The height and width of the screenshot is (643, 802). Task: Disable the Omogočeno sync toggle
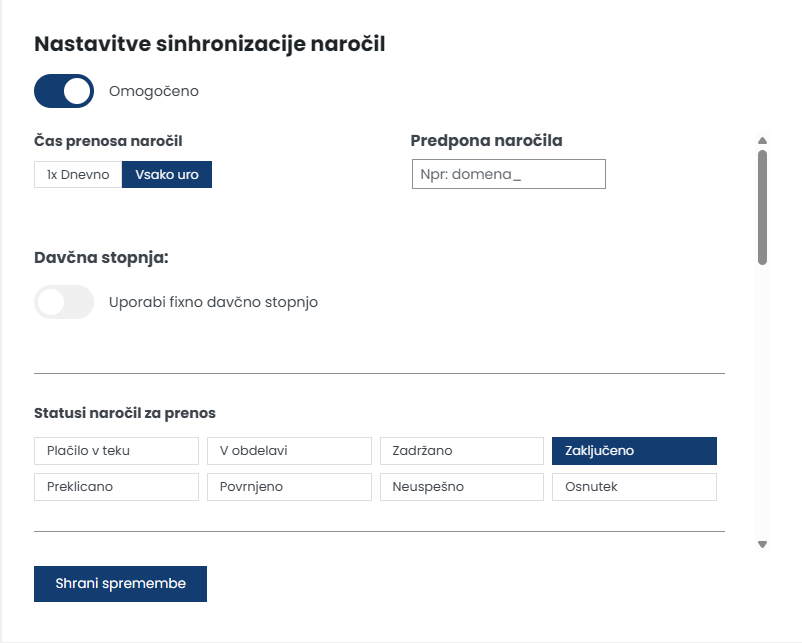click(64, 91)
